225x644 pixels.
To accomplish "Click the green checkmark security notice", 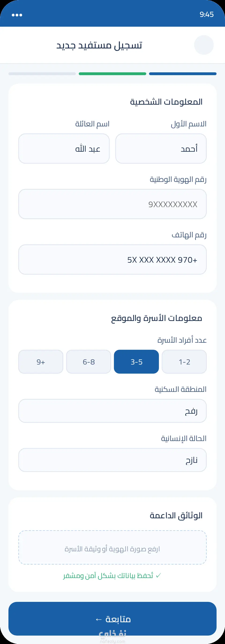I will pos(112,576).
